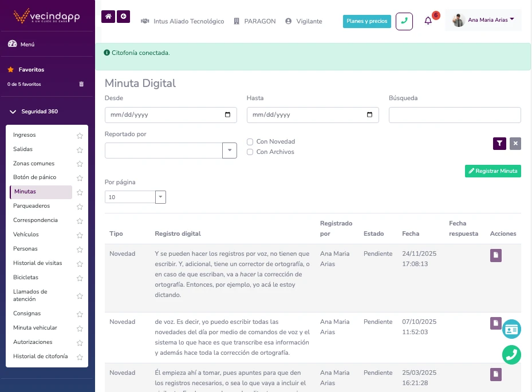This screenshot has height=392, width=532.
Task: Open the Por página results dropdown
Action: [160, 197]
